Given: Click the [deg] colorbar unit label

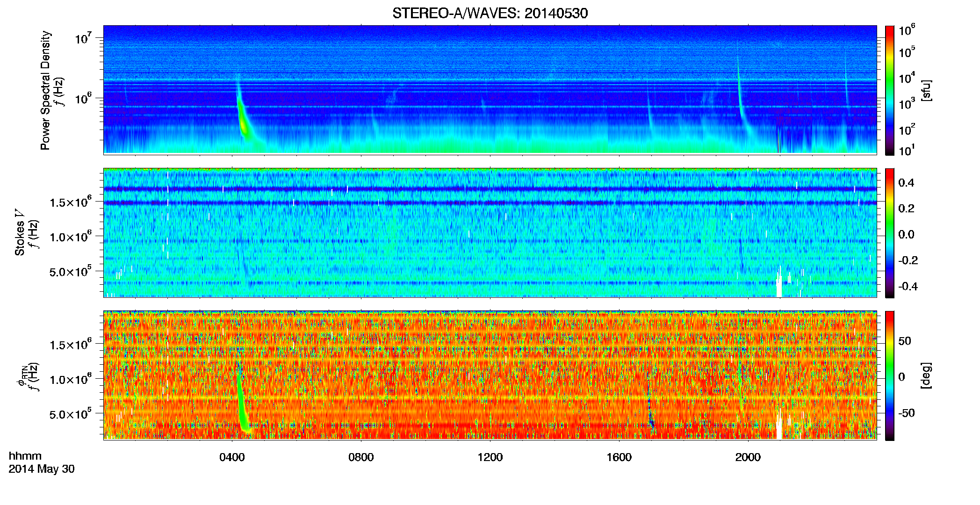Looking at the screenshot, I should (x=926, y=375).
